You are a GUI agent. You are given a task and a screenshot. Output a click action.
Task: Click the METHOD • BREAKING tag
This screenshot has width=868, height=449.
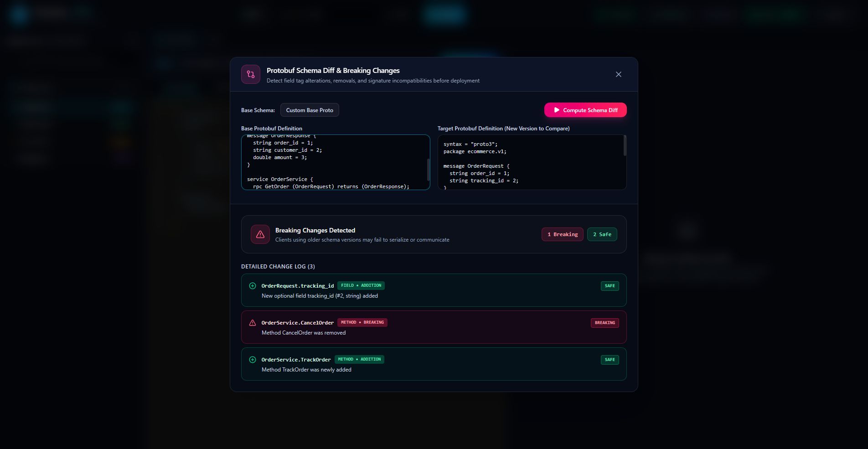[362, 322]
